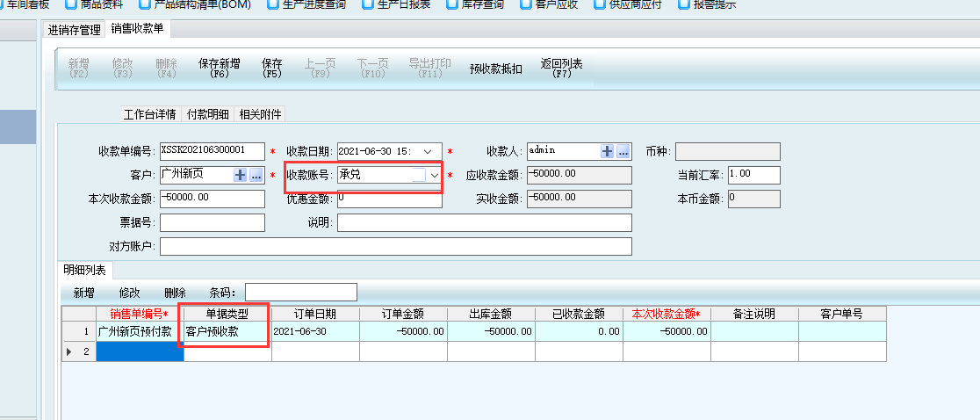The width and height of the screenshot is (980, 420).
Task: Click the 返回列表 (F7) button
Action: pyautogui.click(x=561, y=69)
